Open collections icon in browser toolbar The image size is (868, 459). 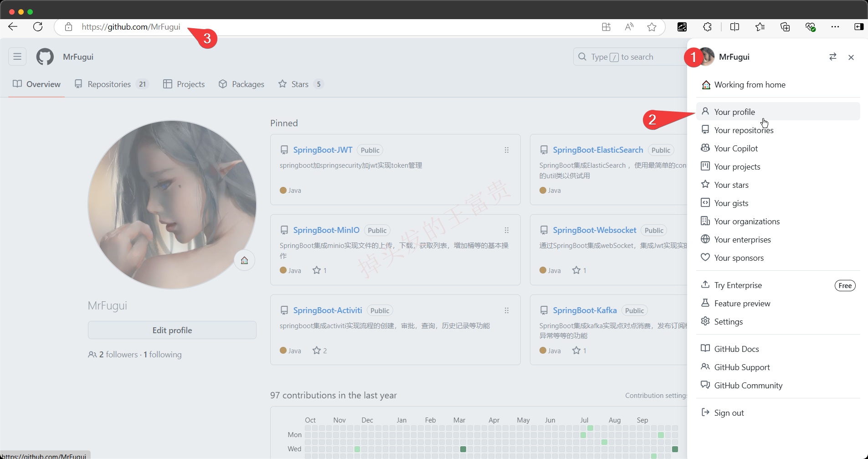coord(785,27)
